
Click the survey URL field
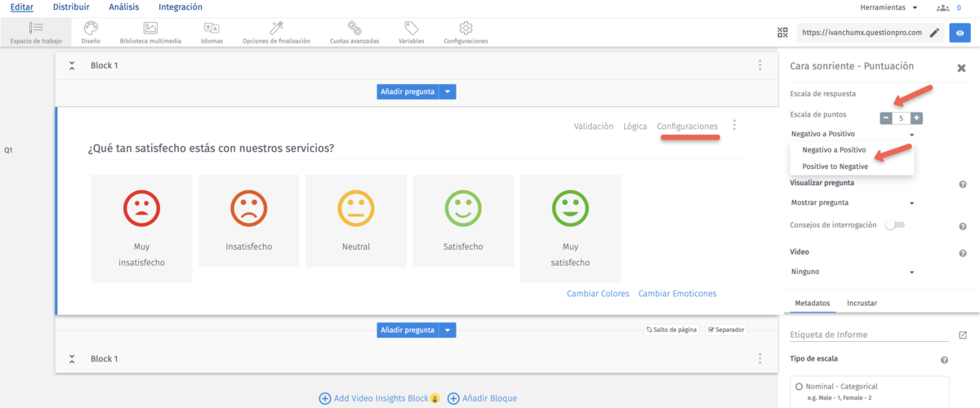click(862, 33)
